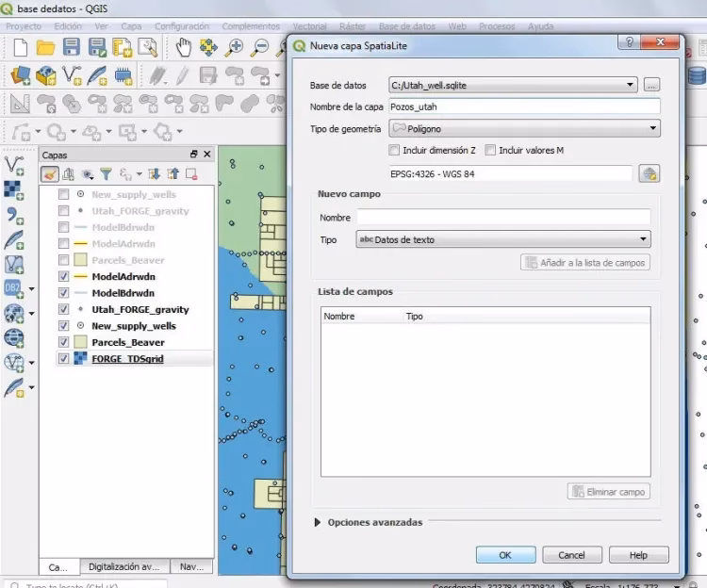The image size is (707, 588).
Task: Click the New Project icon in the toolbar
Action: click(x=21, y=47)
